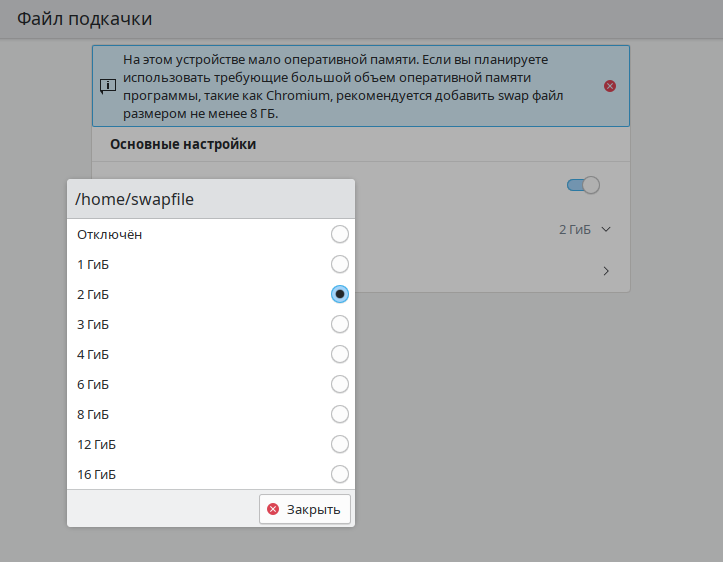Click the /home/swapfile dialog header
Viewport: 723px width, 562px height.
point(210,199)
